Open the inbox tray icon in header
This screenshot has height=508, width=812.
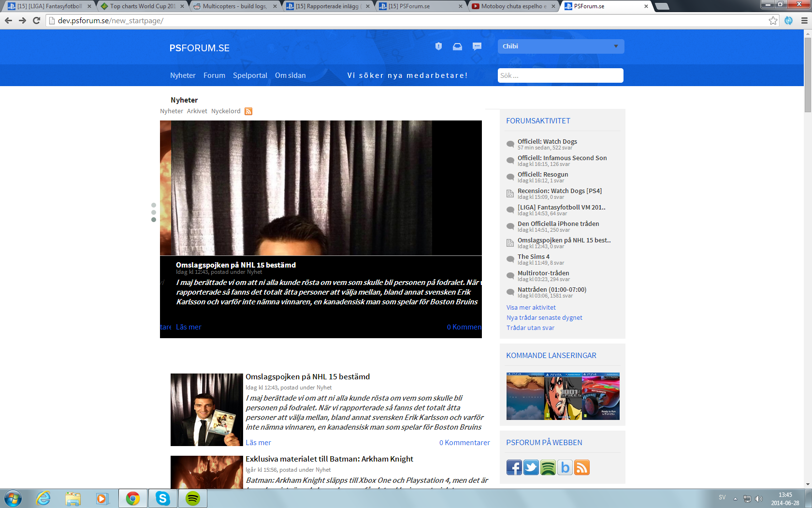[x=457, y=46]
